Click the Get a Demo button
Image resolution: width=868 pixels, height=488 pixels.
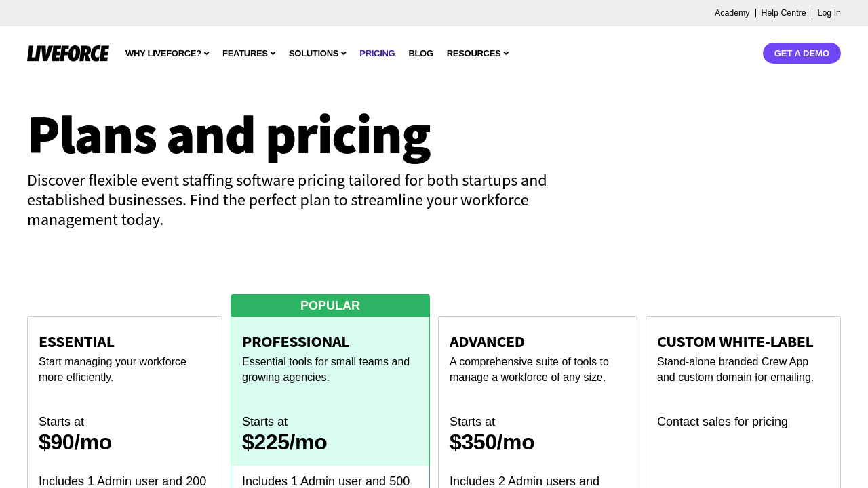(x=802, y=54)
